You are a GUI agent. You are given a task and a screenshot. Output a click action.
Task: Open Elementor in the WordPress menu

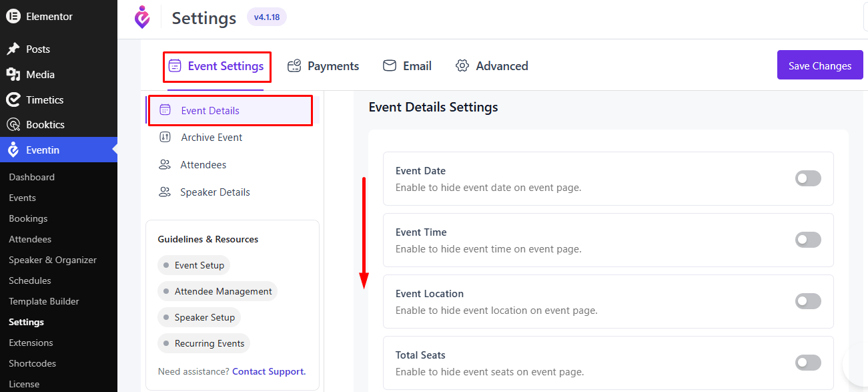pyautogui.click(x=59, y=17)
